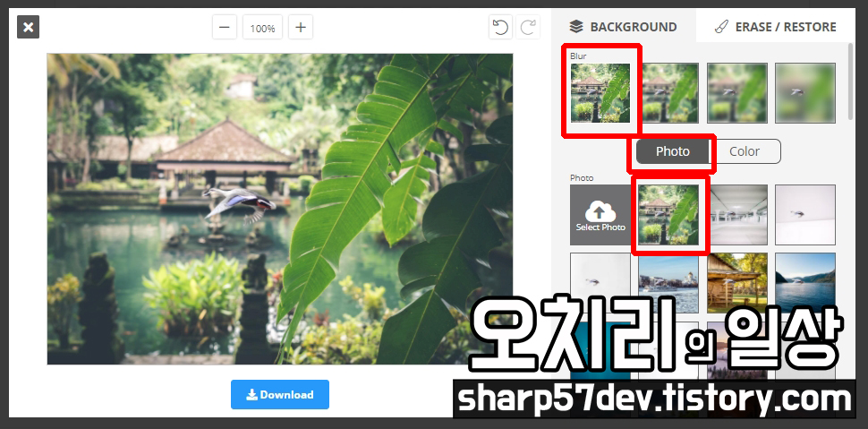Redo the last undone edit
The image size is (868, 429).
pyautogui.click(x=528, y=27)
